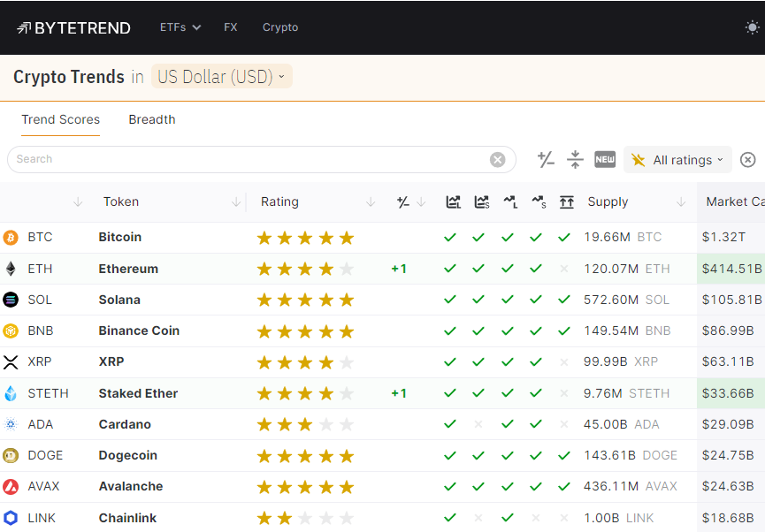The width and height of the screenshot is (765, 532).
Task: Click the Dogecoin coin icon
Action: 11,455
